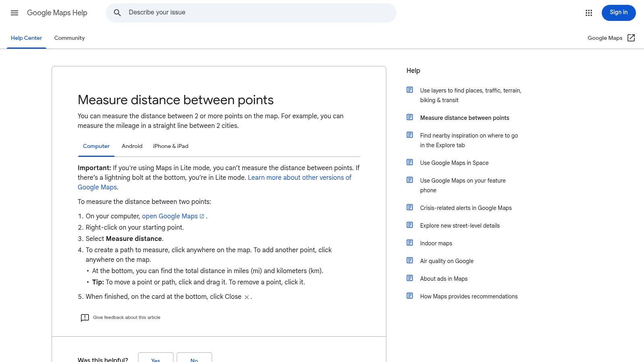
Task: Switch to the Android tab
Action: (132, 146)
